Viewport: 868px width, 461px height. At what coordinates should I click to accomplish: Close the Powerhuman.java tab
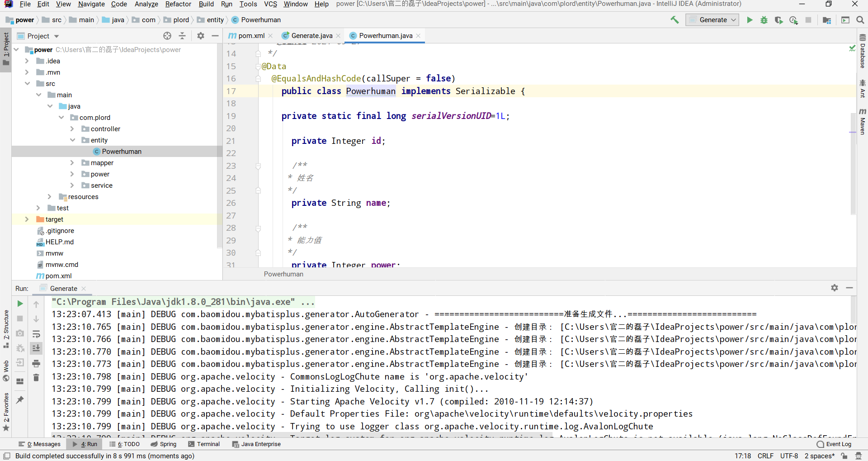(419, 36)
